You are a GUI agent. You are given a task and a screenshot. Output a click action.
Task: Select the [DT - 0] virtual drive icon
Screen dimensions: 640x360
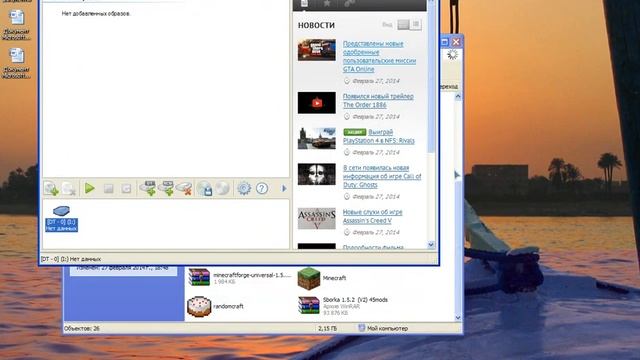pos(61,218)
